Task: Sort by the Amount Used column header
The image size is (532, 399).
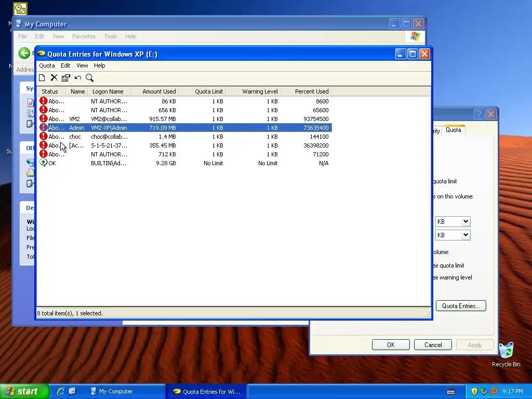Action: pos(155,91)
